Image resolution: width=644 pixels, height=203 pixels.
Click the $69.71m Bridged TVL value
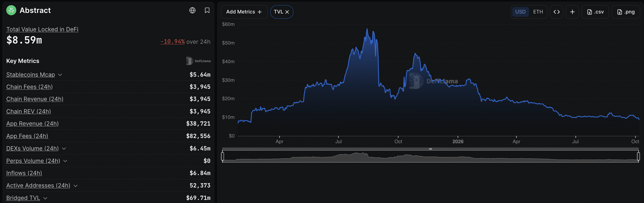coord(198,198)
